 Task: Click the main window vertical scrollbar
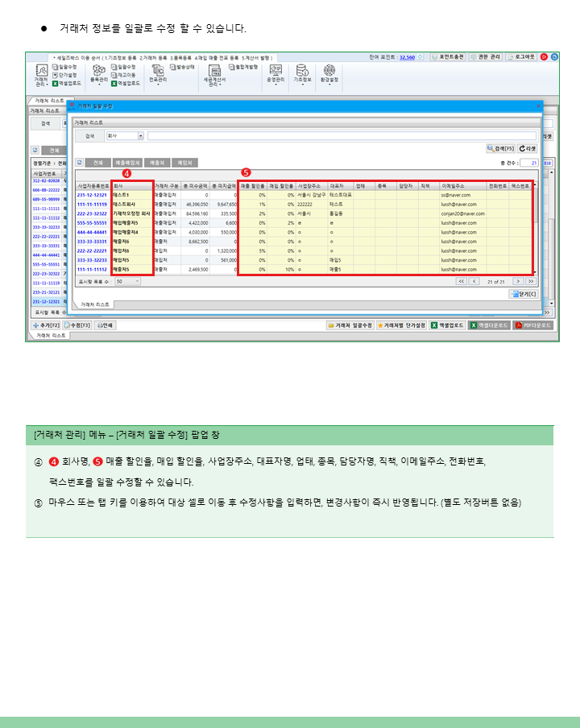[551, 237]
